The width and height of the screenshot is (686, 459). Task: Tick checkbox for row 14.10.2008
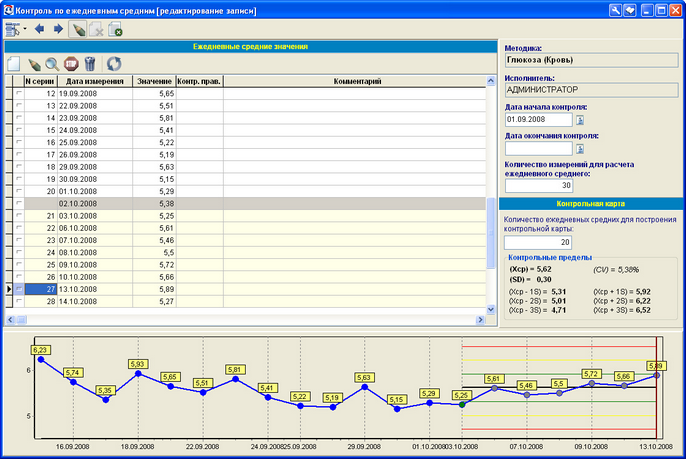click(x=18, y=301)
